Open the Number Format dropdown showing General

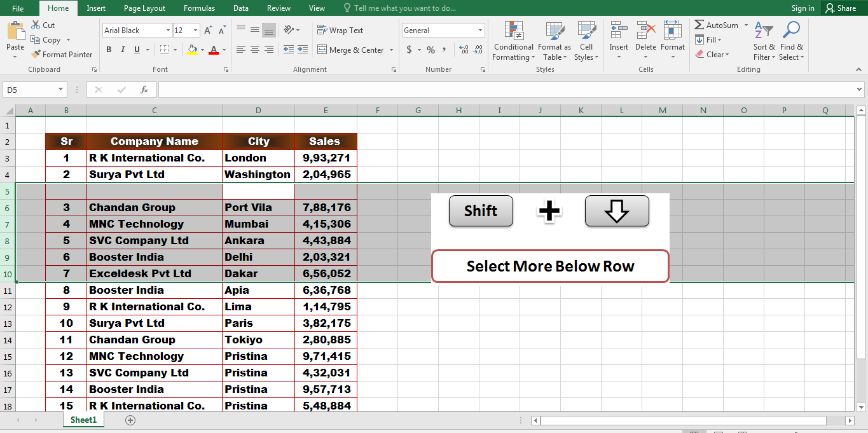[x=443, y=30]
